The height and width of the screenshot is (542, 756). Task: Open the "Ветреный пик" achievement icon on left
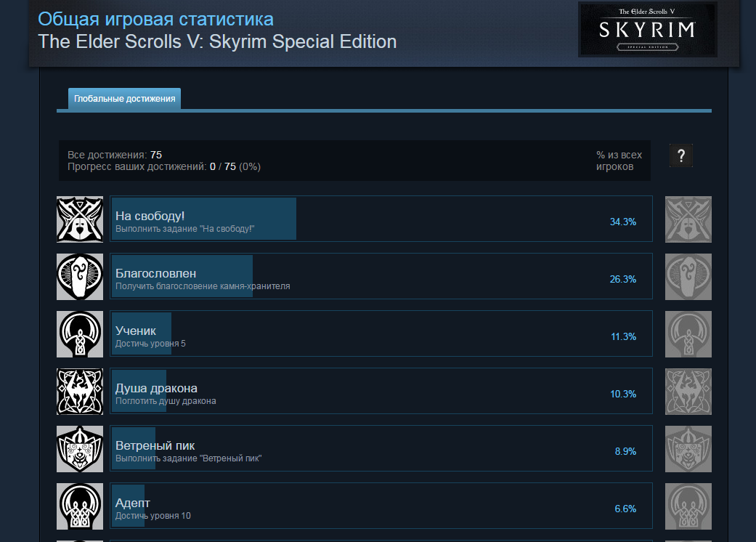pos(79,448)
